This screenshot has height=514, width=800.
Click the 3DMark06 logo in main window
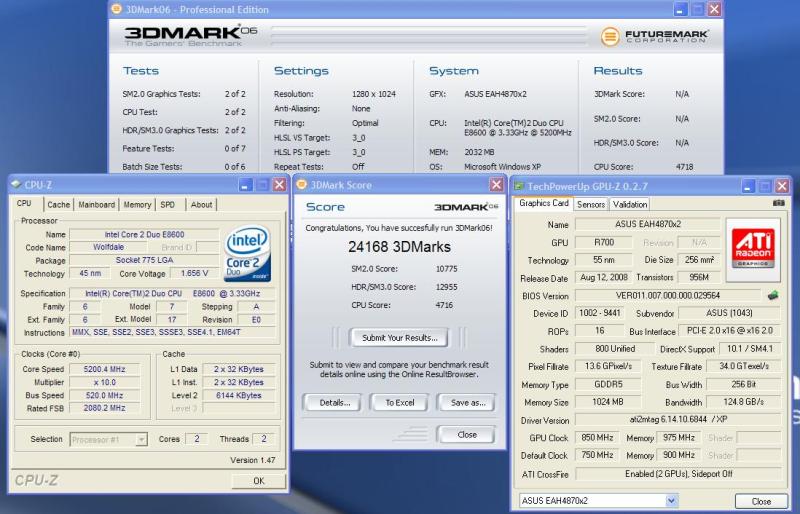pos(190,36)
